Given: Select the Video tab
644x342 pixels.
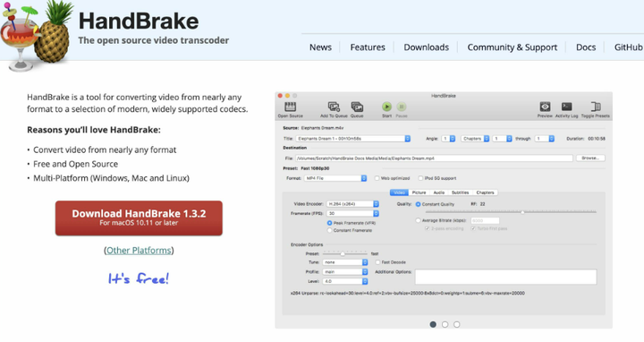Looking at the screenshot, I should 399,192.
